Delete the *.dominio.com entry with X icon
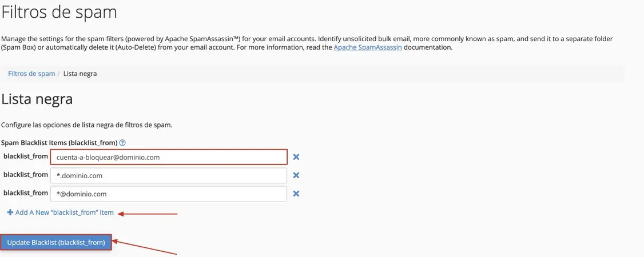This screenshot has height=257, width=644. pyautogui.click(x=296, y=175)
